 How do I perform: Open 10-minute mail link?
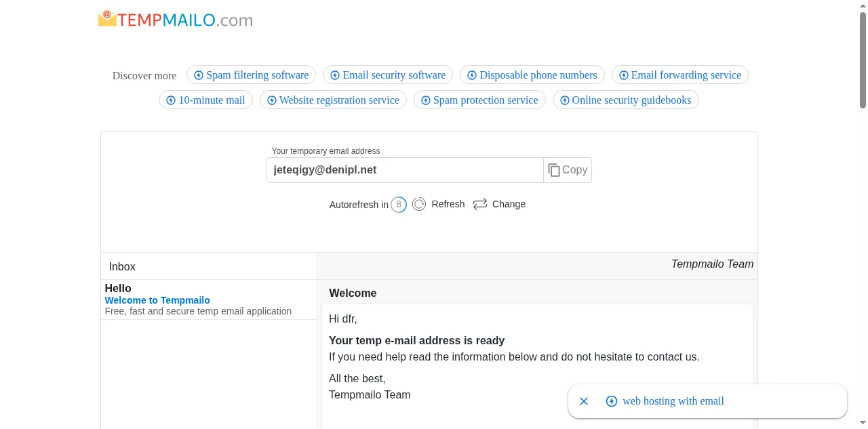click(205, 100)
